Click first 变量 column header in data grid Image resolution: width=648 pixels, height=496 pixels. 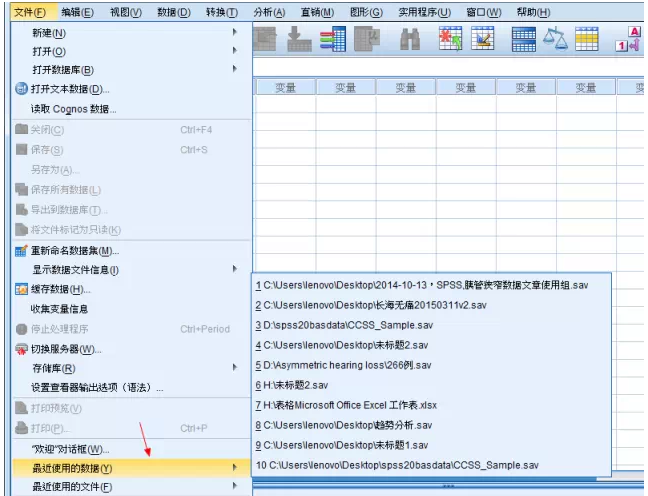tap(285, 88)
